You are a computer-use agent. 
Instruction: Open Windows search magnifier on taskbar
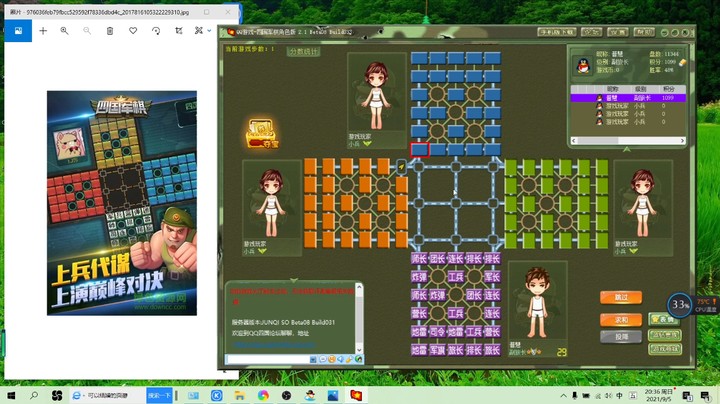[34, 395]
